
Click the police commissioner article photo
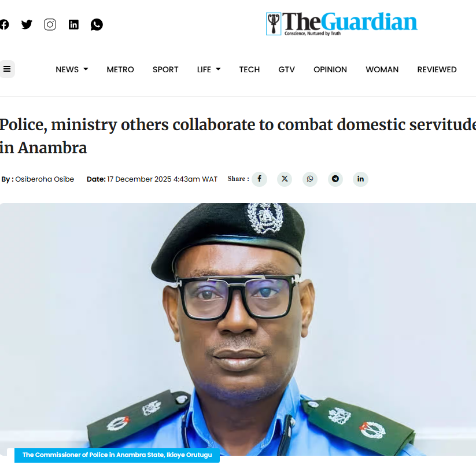pyautogui.click(x=238, y=329)
